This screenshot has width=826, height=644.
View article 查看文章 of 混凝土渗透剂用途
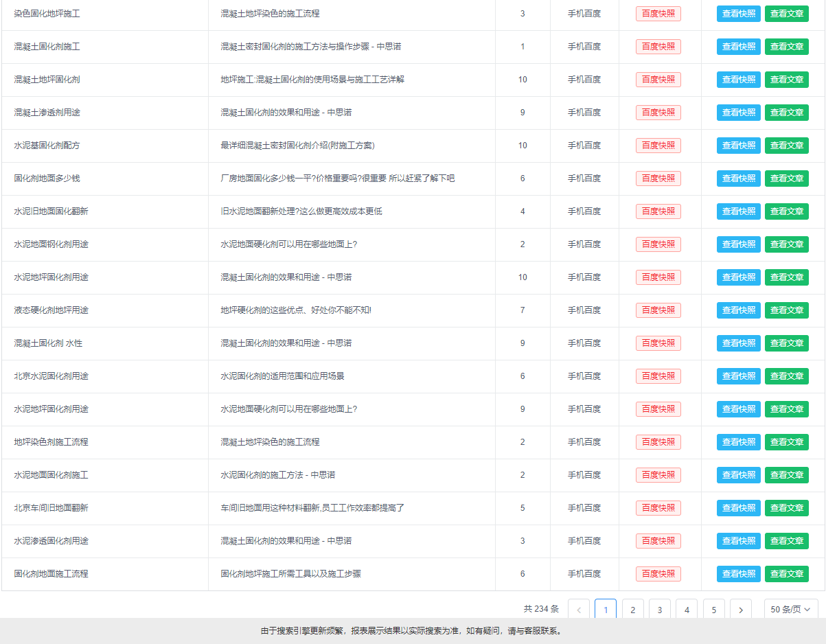pyautogui.click(x=787, y=113)
